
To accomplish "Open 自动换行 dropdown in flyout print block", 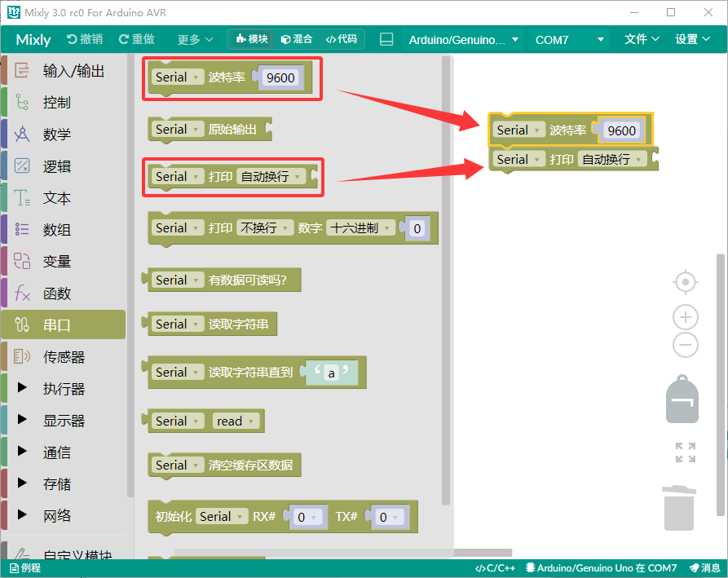I will coord(271,177).
